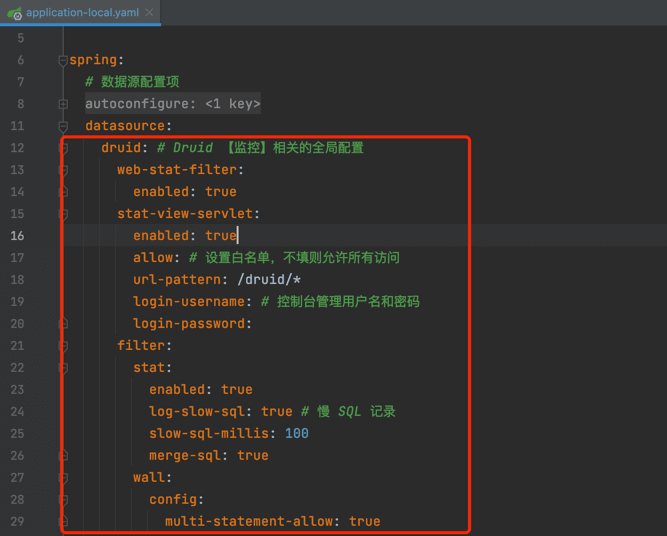Click line number 16 in the gutter
This screenshot has width=667, height=536.
pyautogui.click(x=18, y=236)
